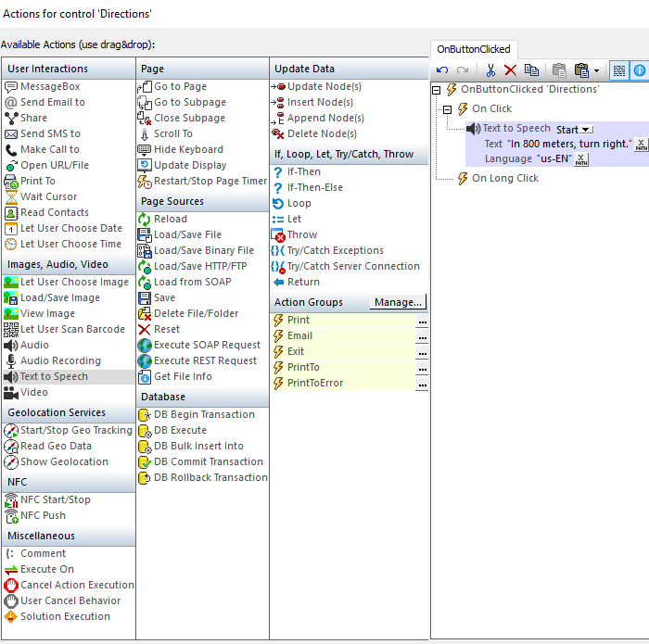
Task: Click the XPath button beside Language value
Action: pos(581,159)
